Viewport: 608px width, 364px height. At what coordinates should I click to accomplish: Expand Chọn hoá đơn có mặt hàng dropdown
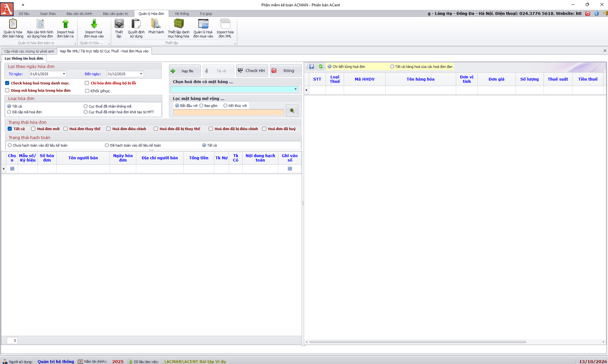pos(295,89)
